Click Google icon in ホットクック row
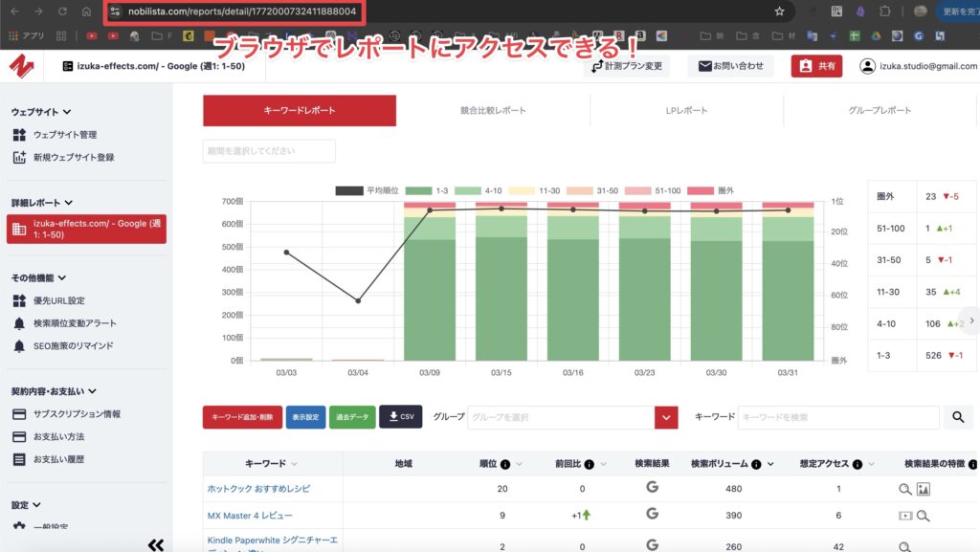This screenshot has height=552, width=980. [x=652, y=488]
